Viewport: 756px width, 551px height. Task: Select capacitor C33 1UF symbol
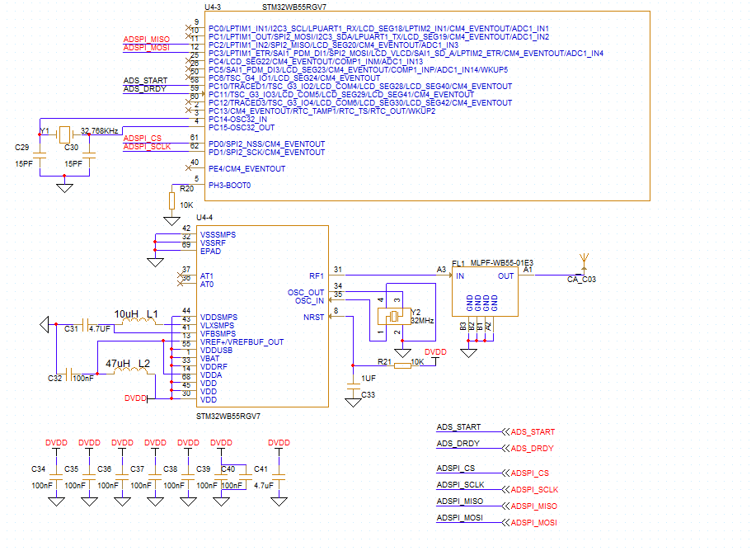pos(354,387)
